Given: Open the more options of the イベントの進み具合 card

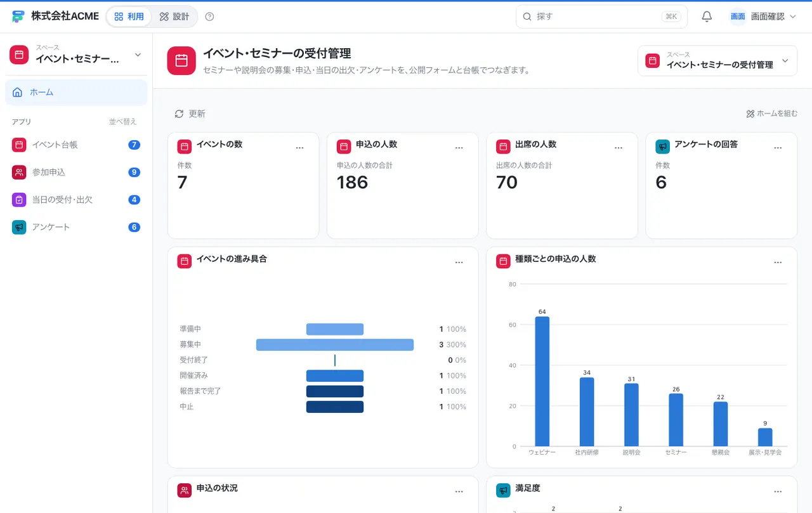Looking at the screenshot, I should pyautogui.click(x=459, y=262).
